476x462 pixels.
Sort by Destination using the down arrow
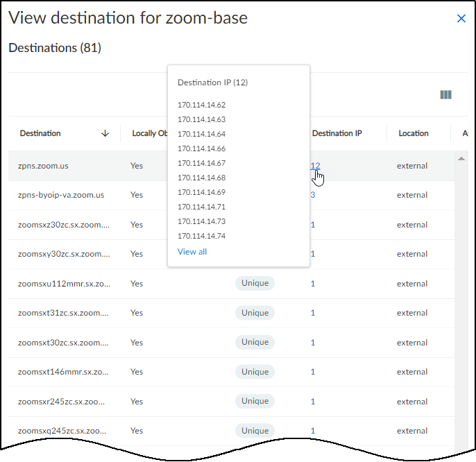[x=105, y=133]
